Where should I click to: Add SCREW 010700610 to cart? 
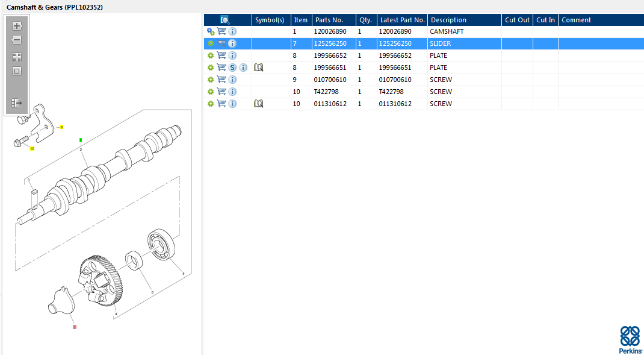[221, 80]
